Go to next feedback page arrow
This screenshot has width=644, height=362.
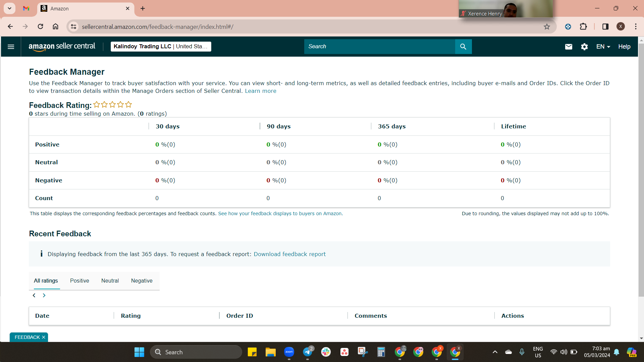44,295
